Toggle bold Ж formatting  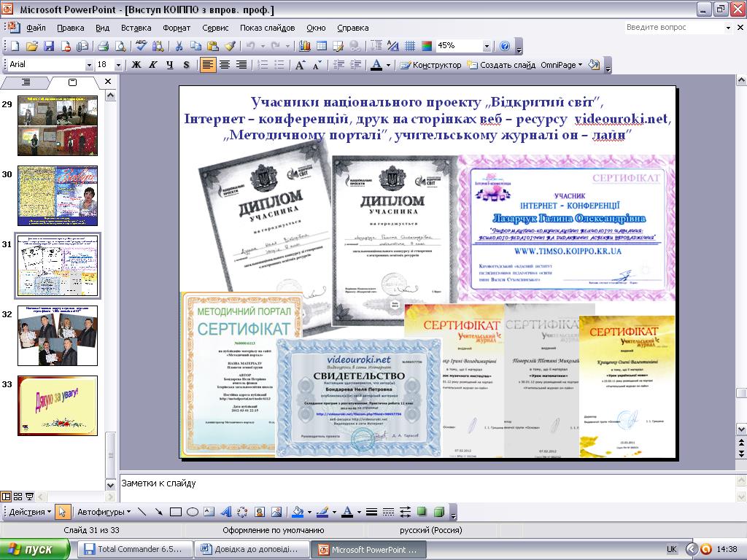pyautogui.click(x=136, y=65)
